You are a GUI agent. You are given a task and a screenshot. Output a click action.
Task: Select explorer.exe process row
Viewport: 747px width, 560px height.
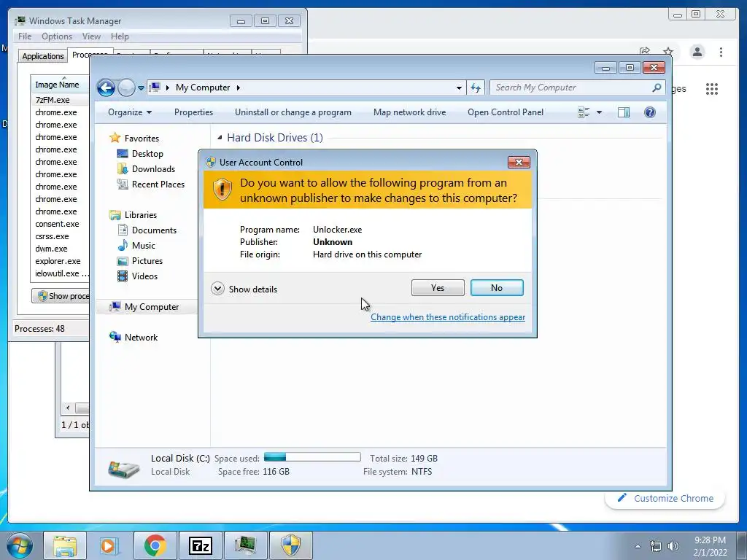tap(60, 261)
